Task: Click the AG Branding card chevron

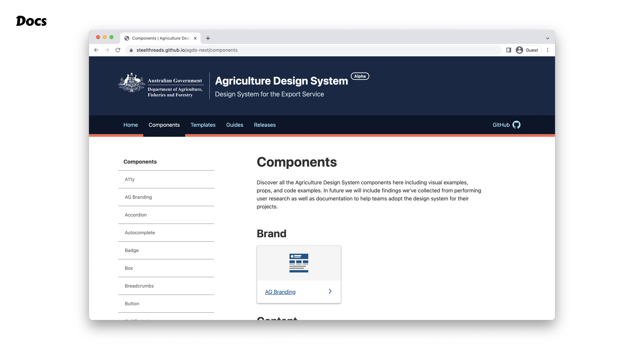Action: [x=330, y=291]
